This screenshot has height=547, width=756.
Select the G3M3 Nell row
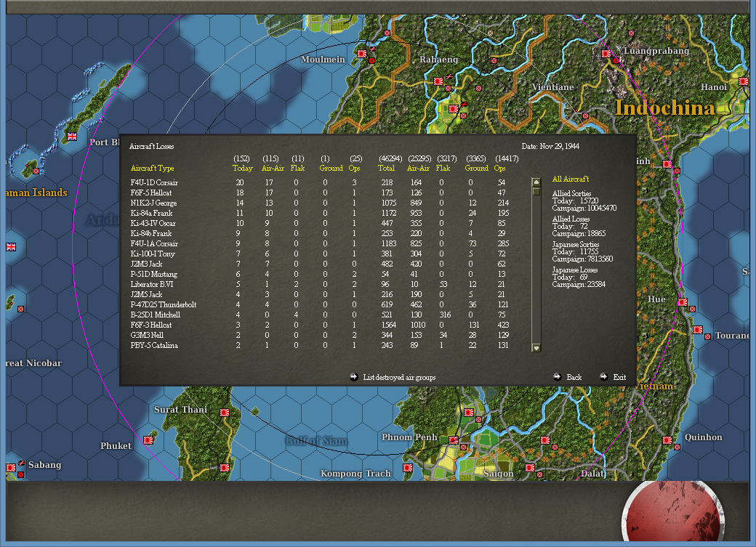(x=318, y=335)
